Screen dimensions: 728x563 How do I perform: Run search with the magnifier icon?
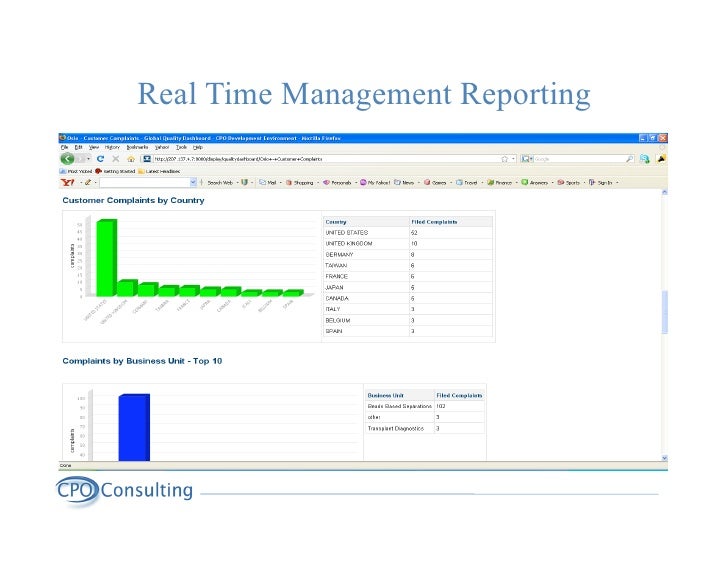(x=630, y=159)
